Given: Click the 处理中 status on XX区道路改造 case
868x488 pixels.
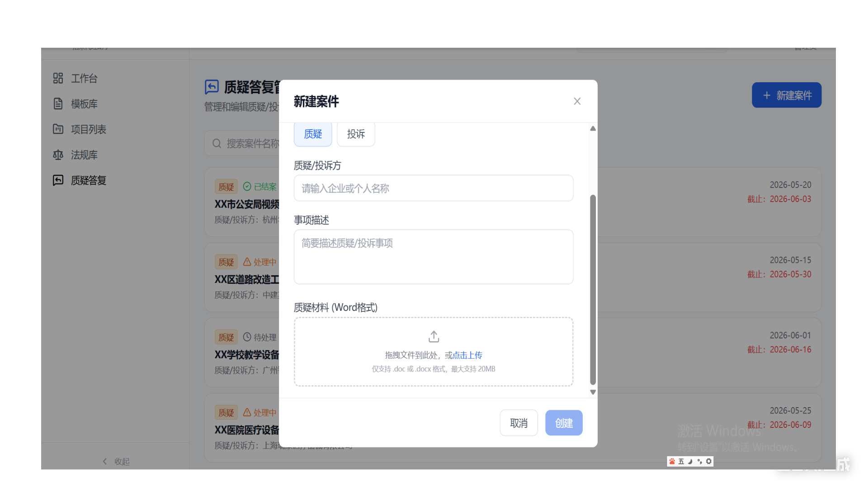Looking at the screenshot, I should 265,262.
